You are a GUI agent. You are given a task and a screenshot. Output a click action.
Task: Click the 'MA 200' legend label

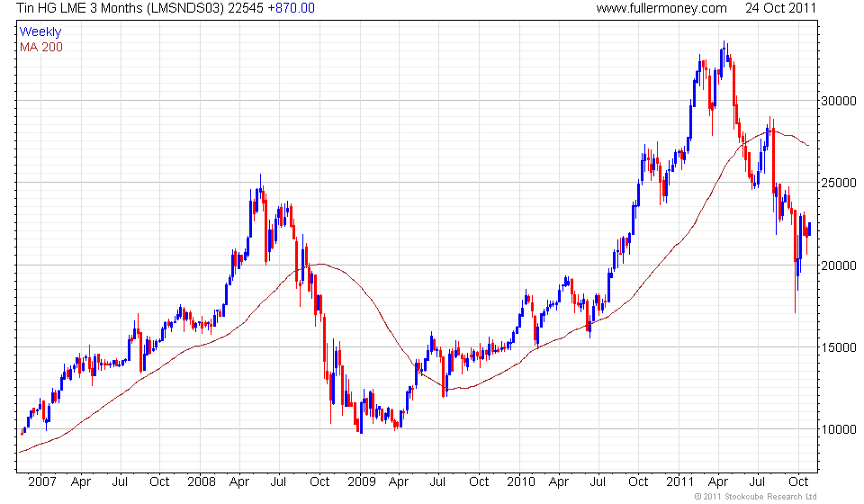coord(41,48)
